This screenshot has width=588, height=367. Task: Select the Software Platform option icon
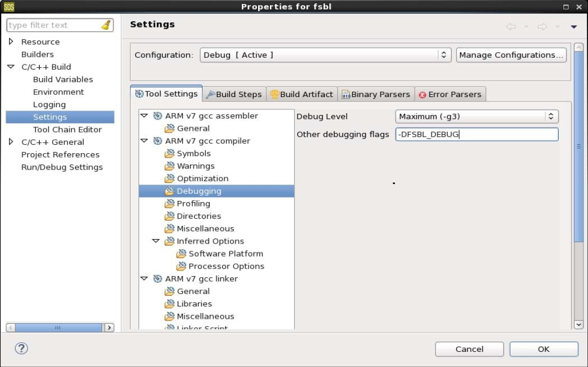click(x=181, y=254)
